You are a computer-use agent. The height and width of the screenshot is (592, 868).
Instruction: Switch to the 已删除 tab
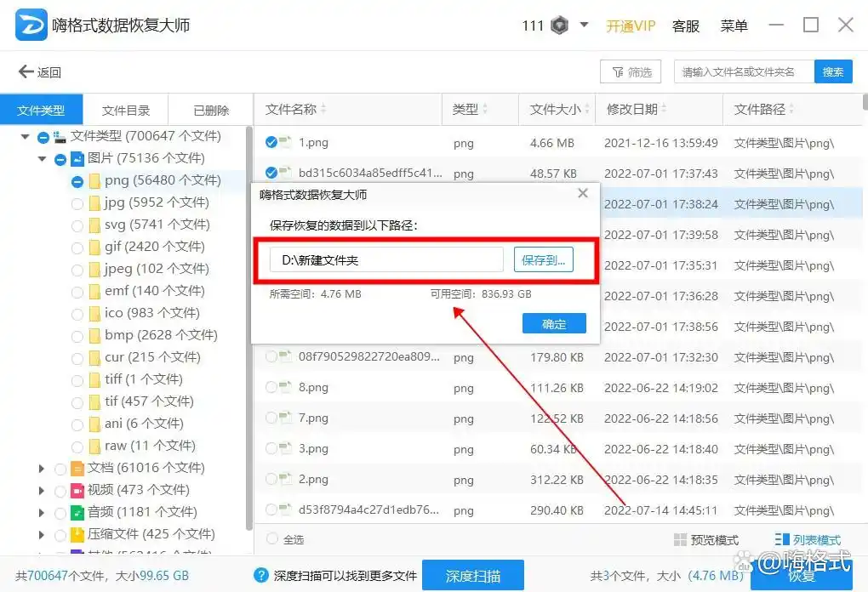pyautogui.click(x=211, y=110)
